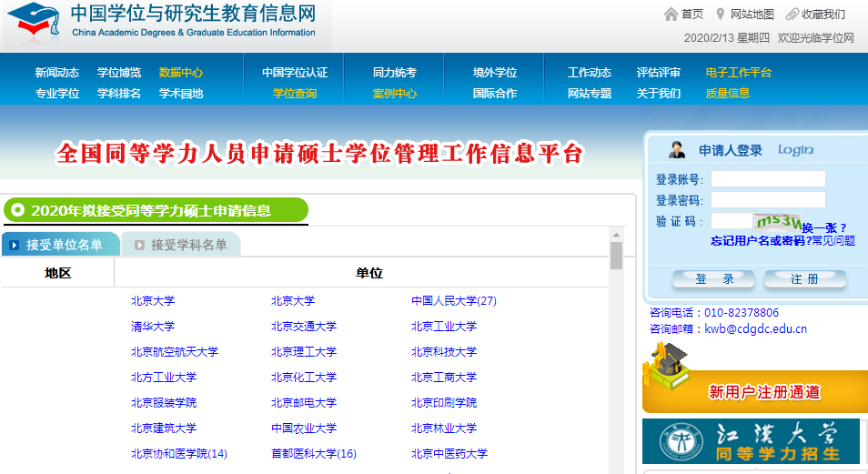Open the 电子工作平台 menu item

(739, 73)
